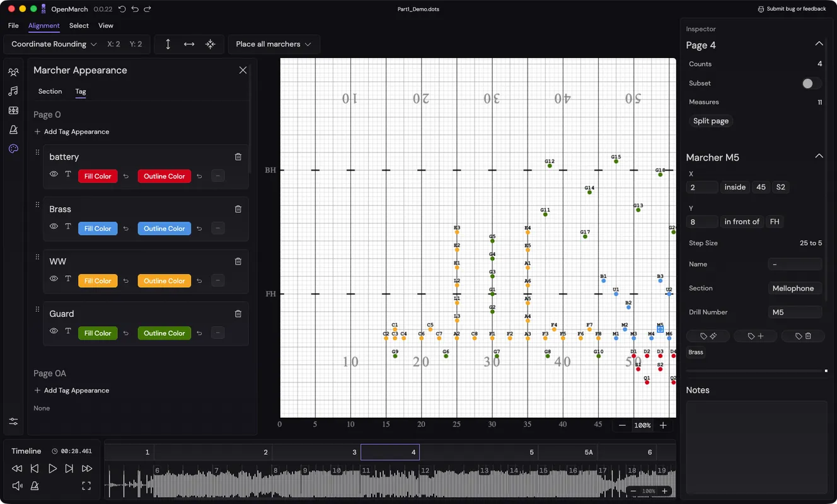Open the Select menu
837x504 pixels.
79,26
